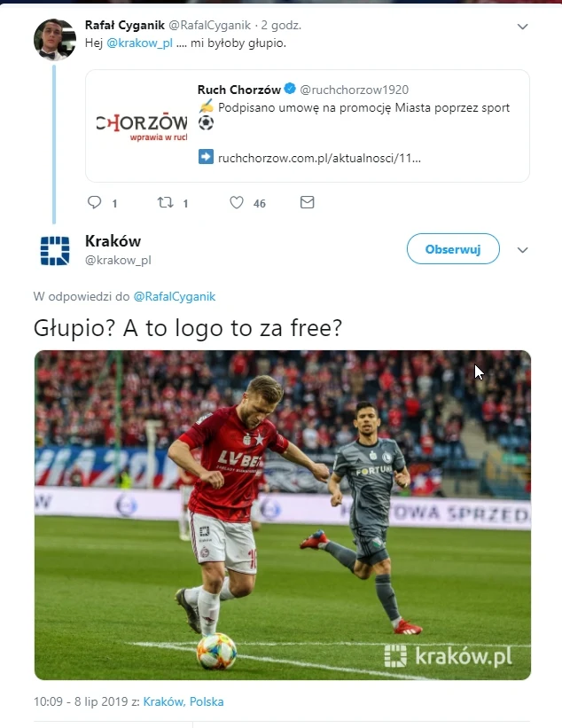
Task: Click the @krakow_pl handle under Kraków name
Action: [118, 260]
